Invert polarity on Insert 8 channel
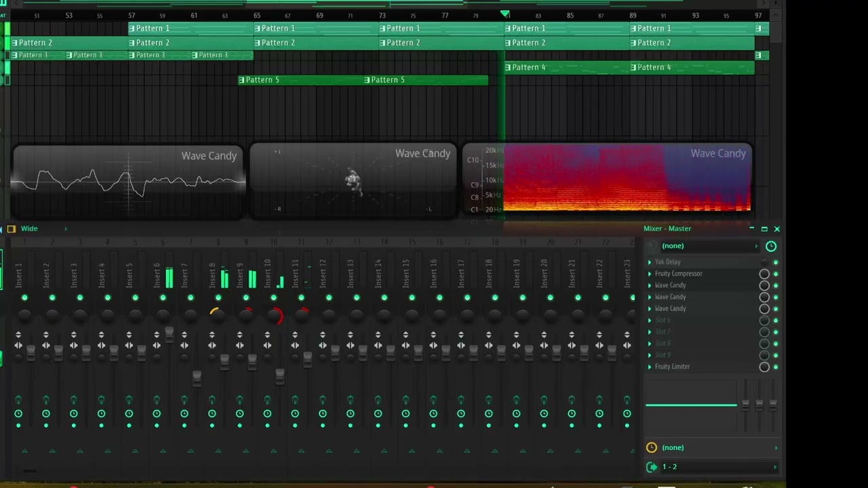This screenshot has width=868, height=488. click(212, 335)
